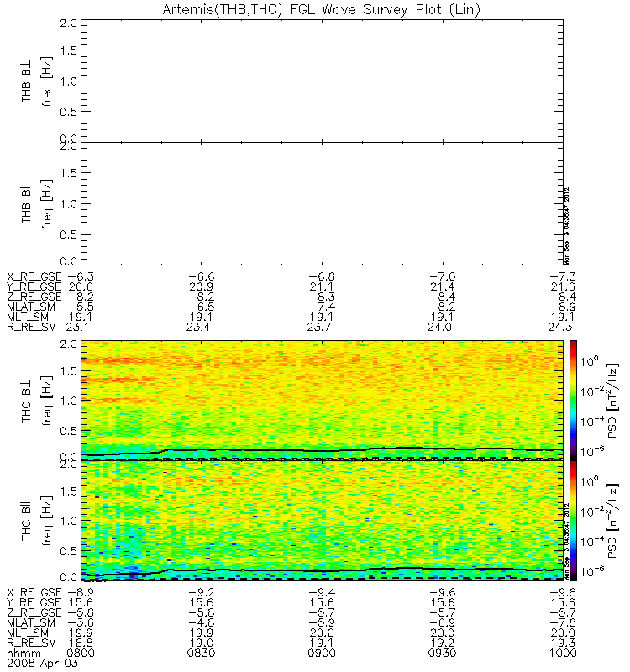
Task: Click the MLAT_SM value "-7.4"
Action: pos(322,307)
